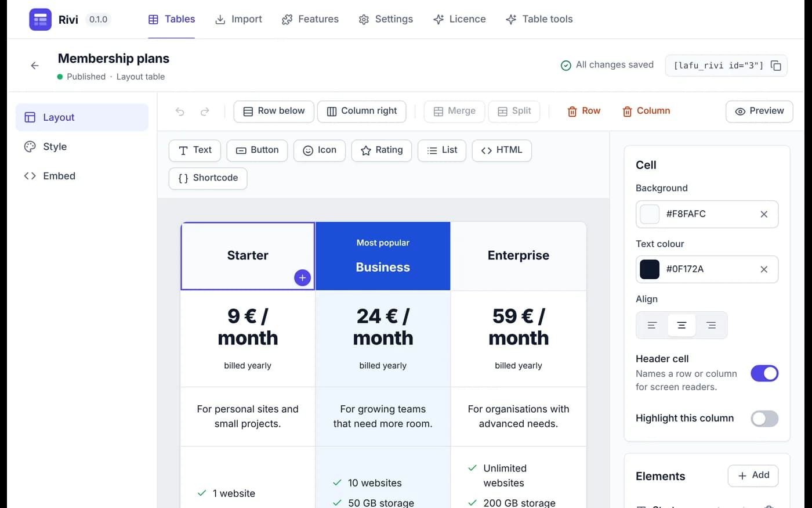Open the Table tools tab
The width and height of the screenshot is (812, 508).
(x=539, y=19)
